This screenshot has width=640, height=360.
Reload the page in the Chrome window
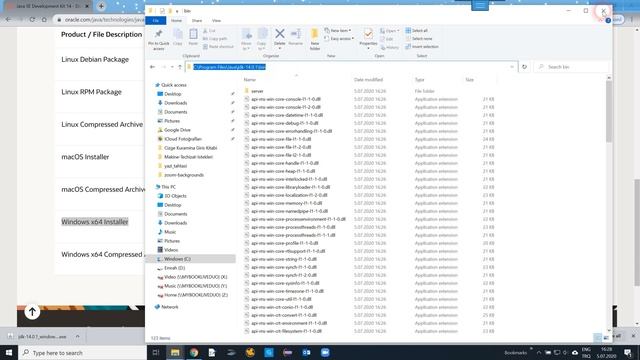(32, 20)
